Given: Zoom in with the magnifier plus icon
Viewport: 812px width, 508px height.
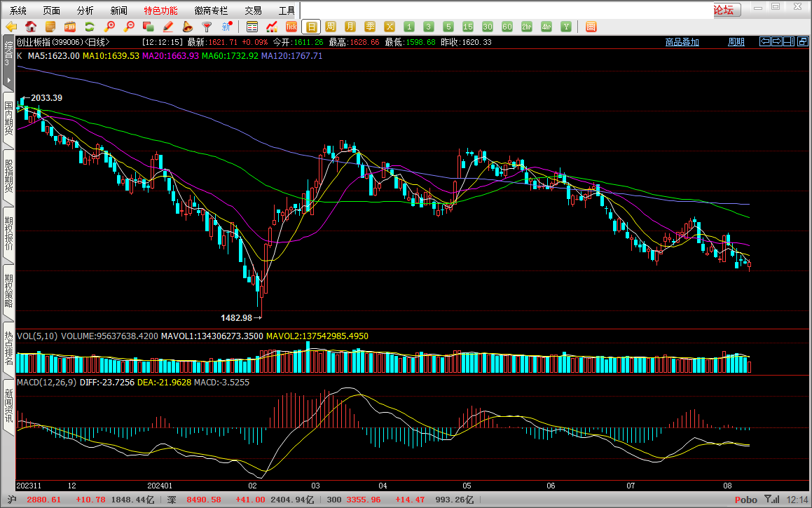Looking at the screenshot, I should click(x=109, y=27).
